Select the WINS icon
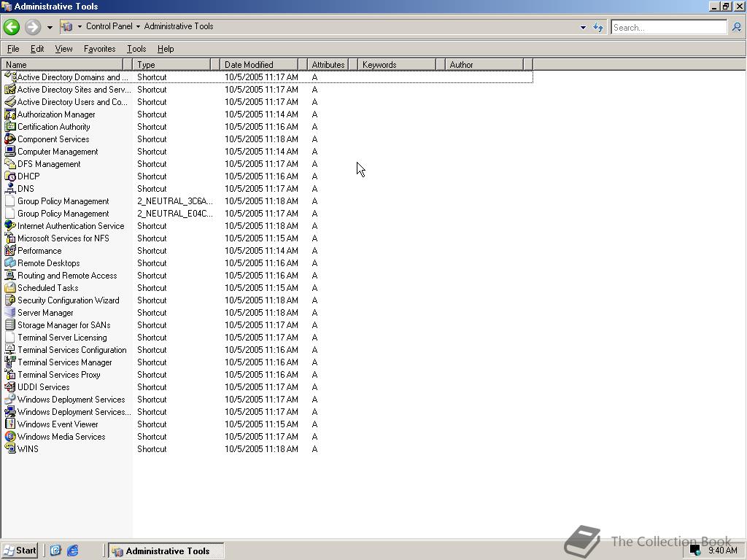The height and width of the screenshot is (560, 747). 10,448
